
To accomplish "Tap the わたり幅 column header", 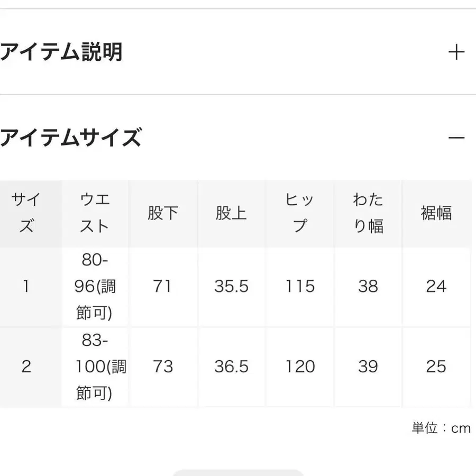I will pos(368,213).
